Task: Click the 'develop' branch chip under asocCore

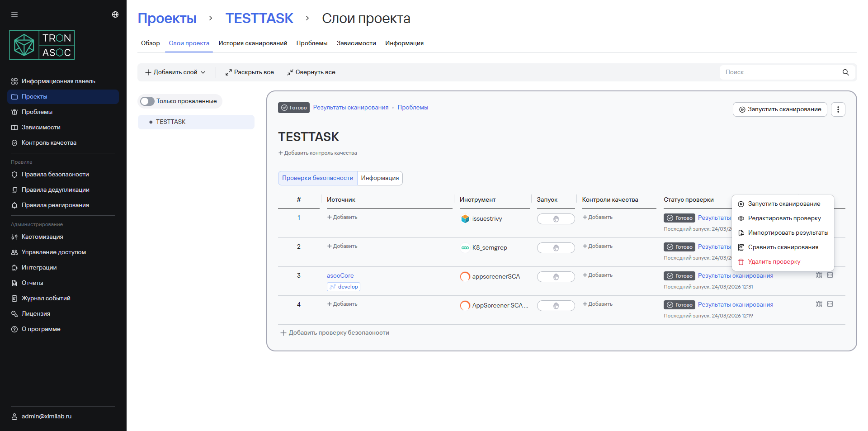Action: click(x=343, y=286)
